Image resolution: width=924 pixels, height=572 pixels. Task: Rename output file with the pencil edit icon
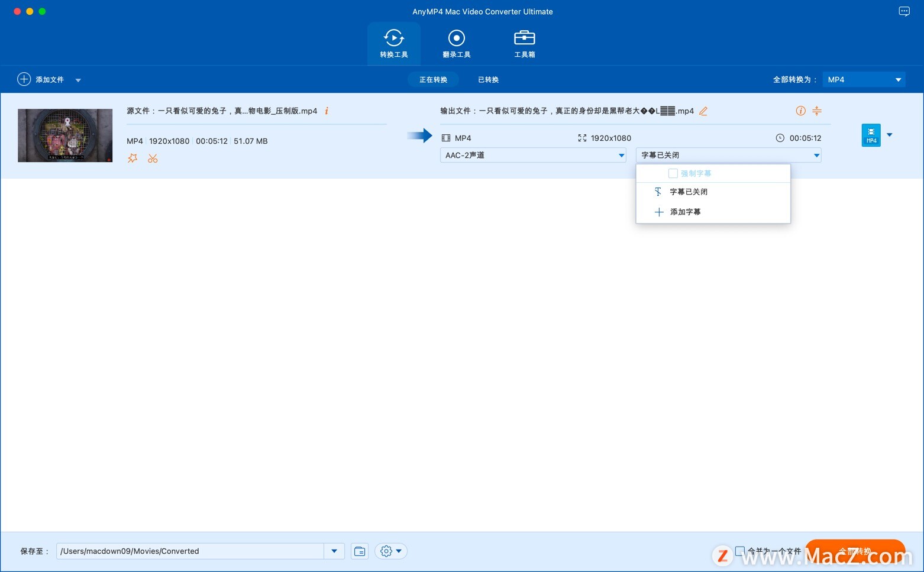click(x=703, y=111)
